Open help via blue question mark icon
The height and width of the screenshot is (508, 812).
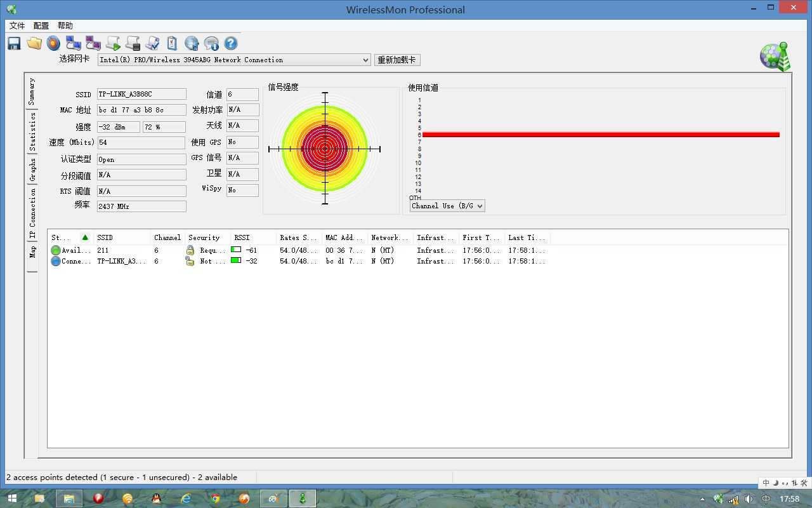click(231, 43)
